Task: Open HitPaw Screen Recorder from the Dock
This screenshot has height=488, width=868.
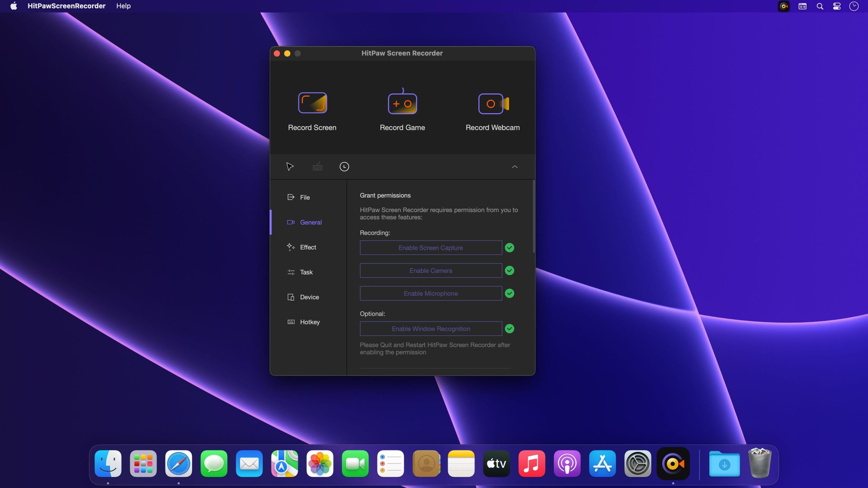Action: (x=673, y=464)
